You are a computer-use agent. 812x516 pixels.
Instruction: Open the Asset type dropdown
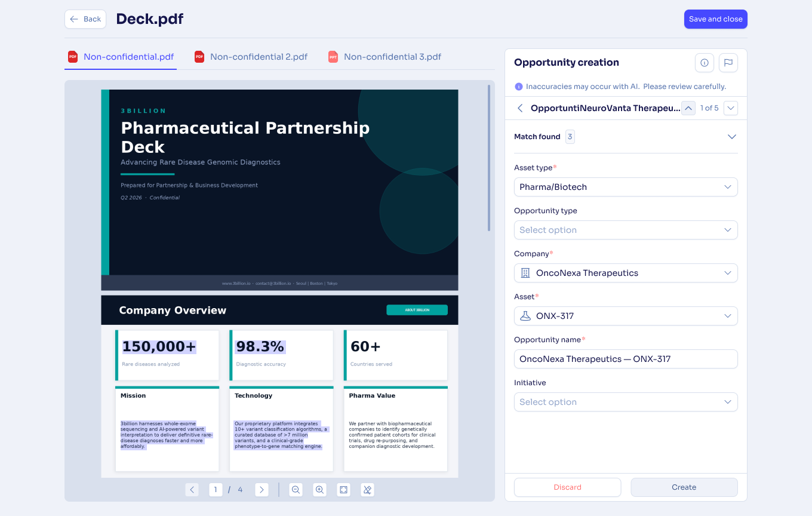coord(626,187)
